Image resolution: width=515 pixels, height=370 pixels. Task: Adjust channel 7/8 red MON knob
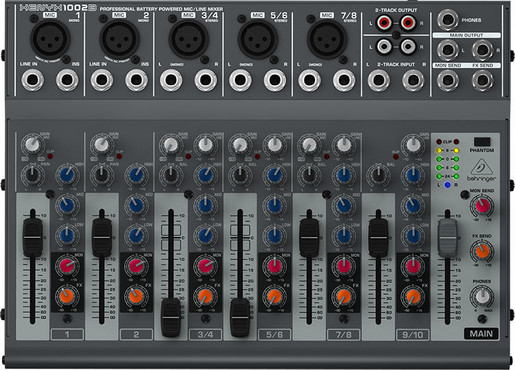[344, 266]
